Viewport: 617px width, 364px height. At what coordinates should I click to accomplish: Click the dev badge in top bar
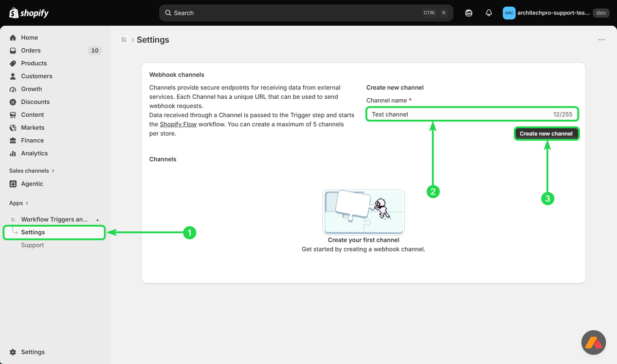[601, 13]
